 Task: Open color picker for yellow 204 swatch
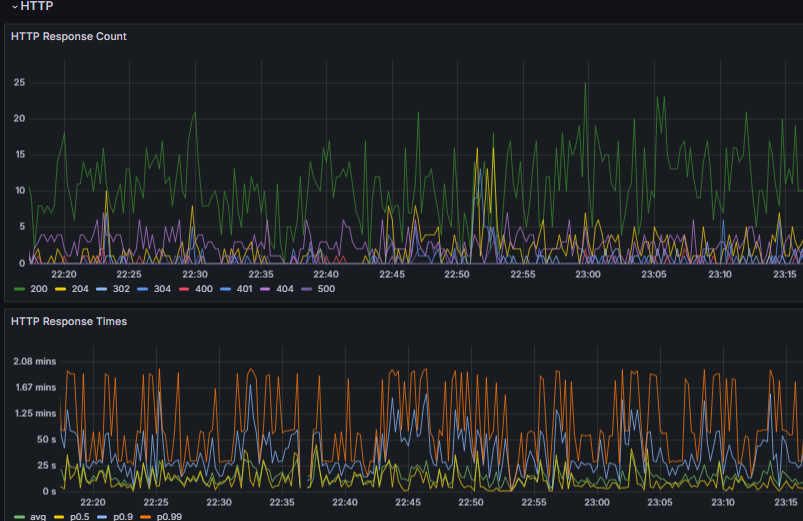pyautogui.click(x=60, y=289)
